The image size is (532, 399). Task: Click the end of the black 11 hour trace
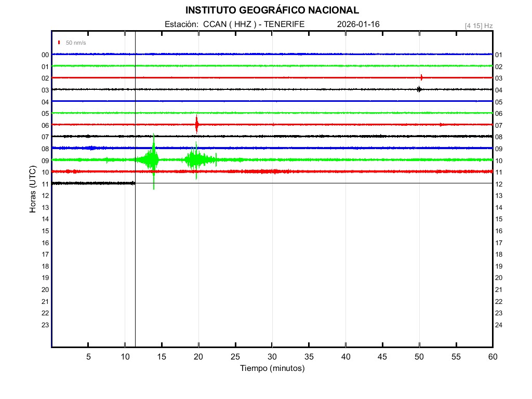click(x=134, y=183)
